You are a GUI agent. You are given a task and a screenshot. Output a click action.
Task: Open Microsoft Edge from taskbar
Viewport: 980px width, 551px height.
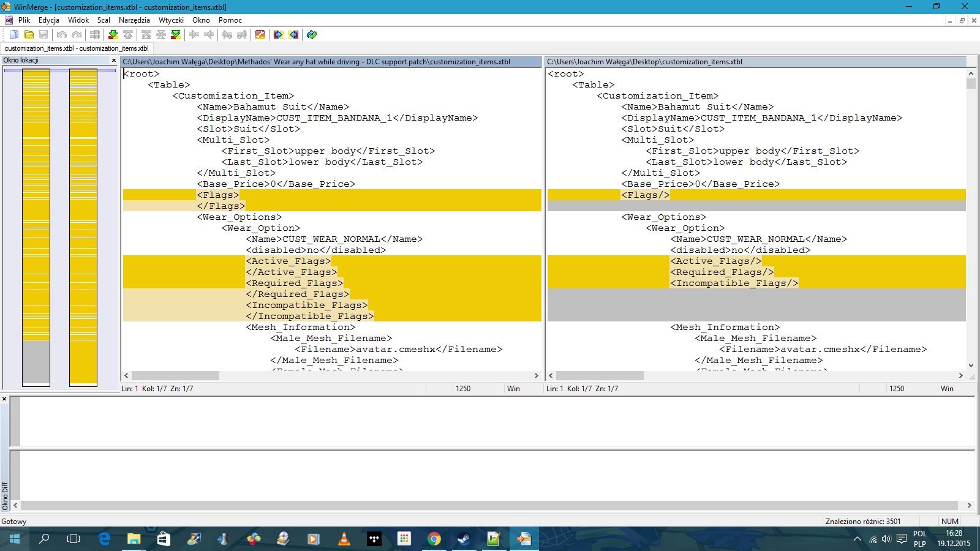tap(104, 539)
